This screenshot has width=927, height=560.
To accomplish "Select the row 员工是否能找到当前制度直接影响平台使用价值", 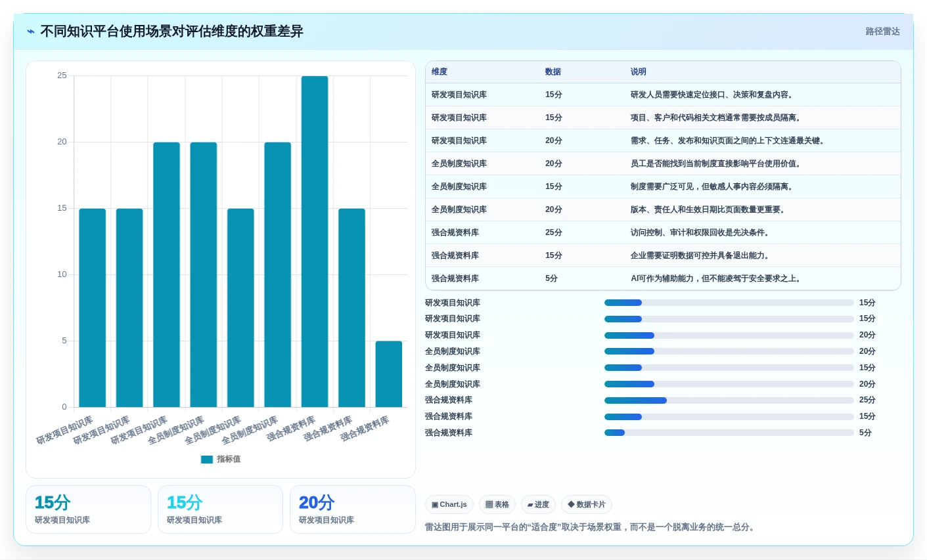I will pos(663,163).
